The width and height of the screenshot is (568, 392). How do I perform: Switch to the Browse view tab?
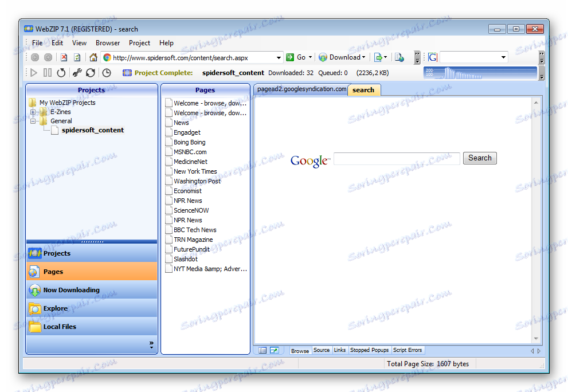[x=300, y=351]
